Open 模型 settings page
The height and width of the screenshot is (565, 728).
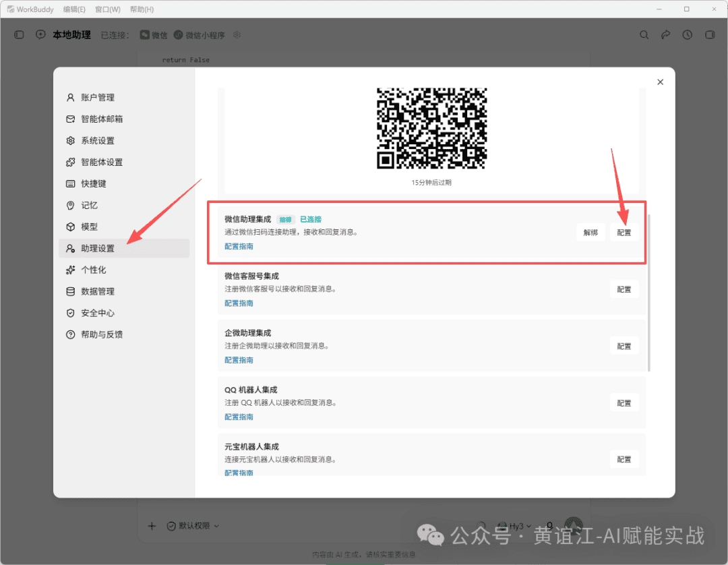(124, 227)
